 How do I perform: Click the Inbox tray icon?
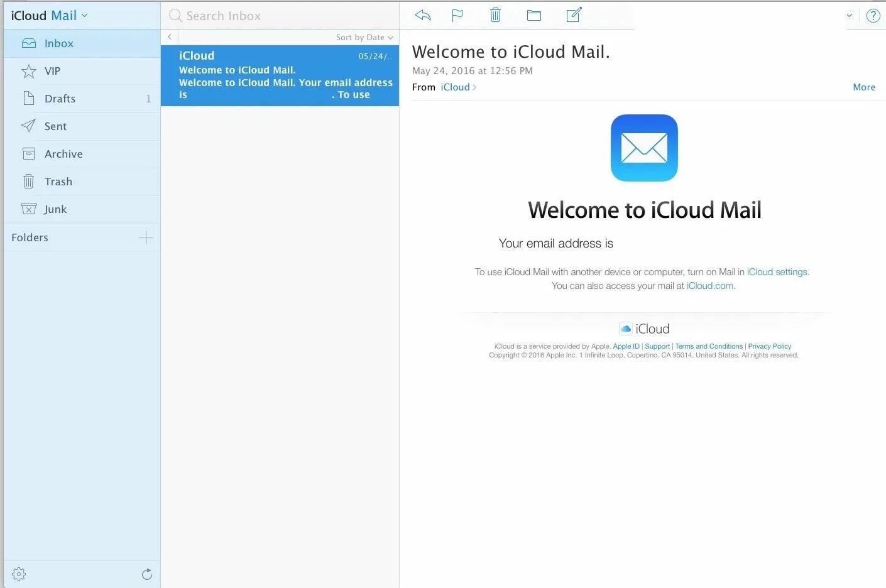[x=29, y=43]
